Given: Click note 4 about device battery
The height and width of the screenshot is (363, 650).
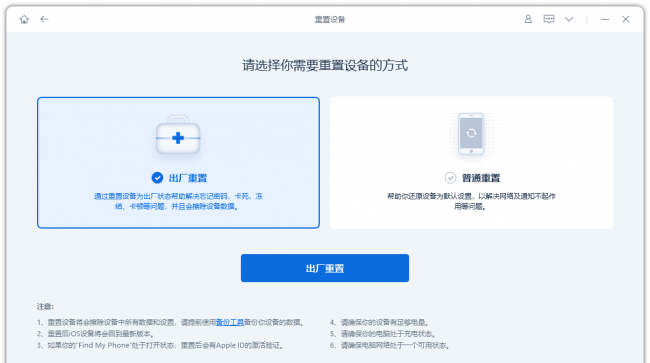Looking at the screenshot, I should (x=379, y=322).
